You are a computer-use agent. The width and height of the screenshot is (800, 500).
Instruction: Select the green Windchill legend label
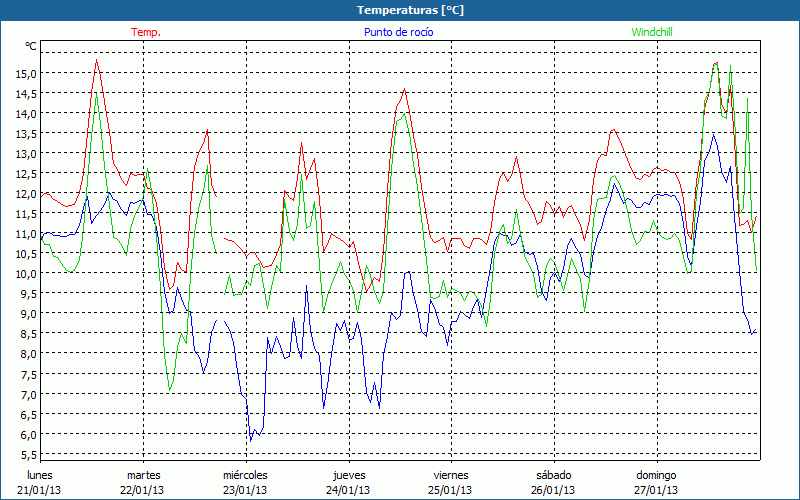652,32
